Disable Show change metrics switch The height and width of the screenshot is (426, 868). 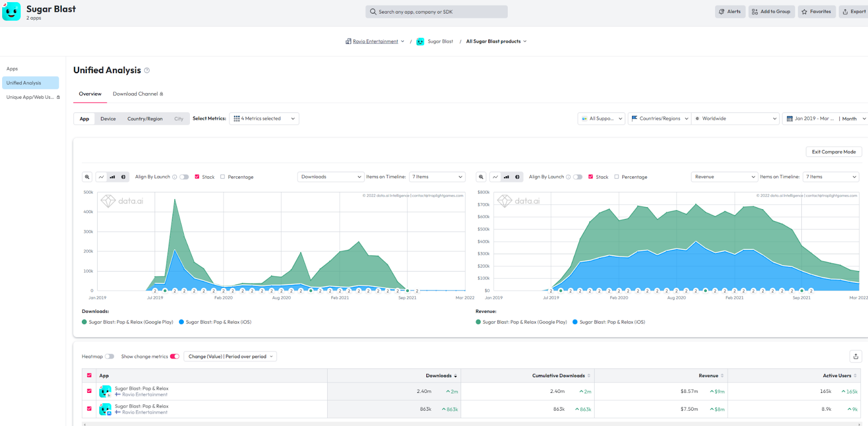175,357
